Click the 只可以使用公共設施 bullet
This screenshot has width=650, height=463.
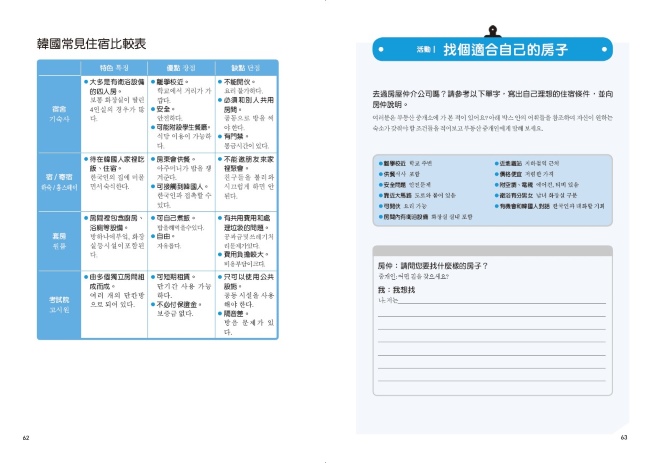(x=246, y=281)
